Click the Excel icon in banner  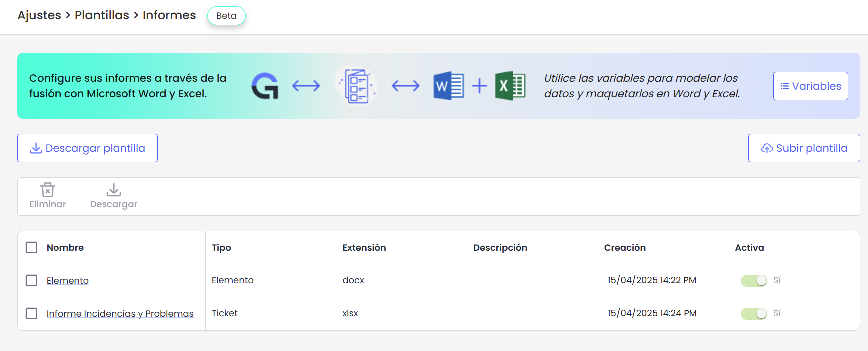pos(510,86)
